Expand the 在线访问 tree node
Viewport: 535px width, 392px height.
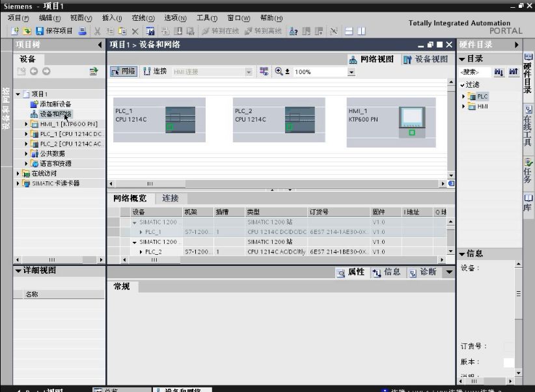(x=18, y=174)
